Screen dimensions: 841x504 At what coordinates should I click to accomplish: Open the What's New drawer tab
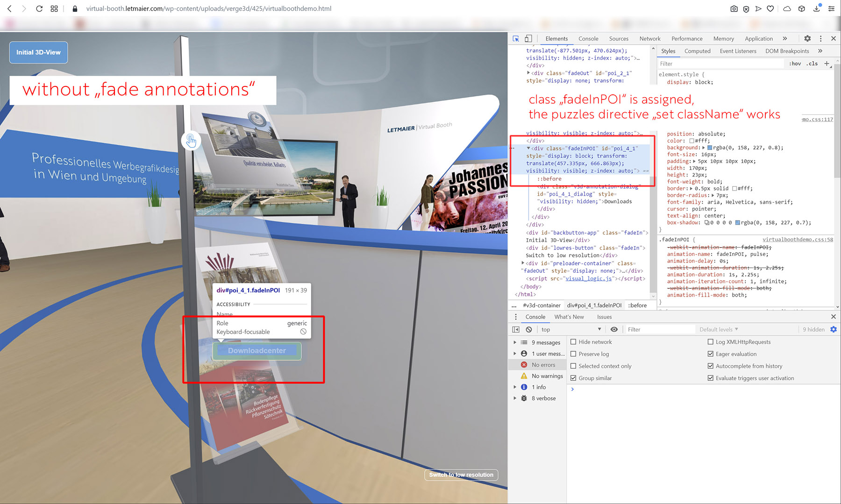click(569, 317)
